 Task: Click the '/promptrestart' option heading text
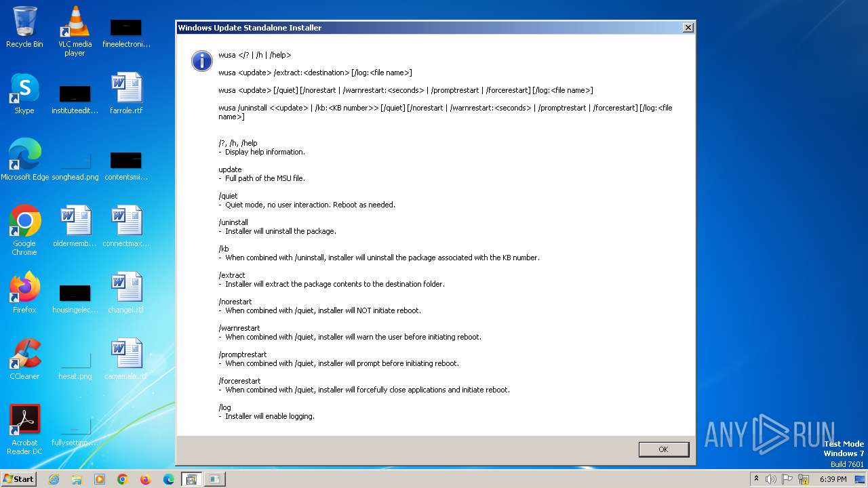click(x=243, y=354)
